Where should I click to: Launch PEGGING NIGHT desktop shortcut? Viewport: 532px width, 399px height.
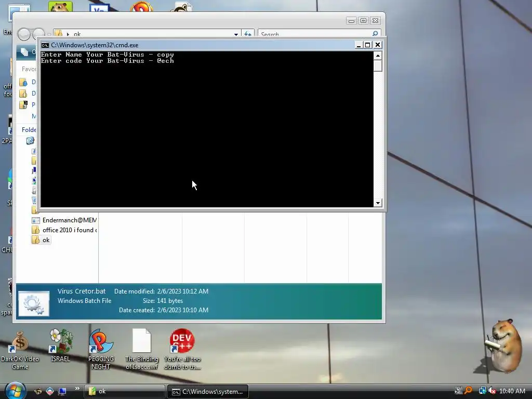coord(101,349)
